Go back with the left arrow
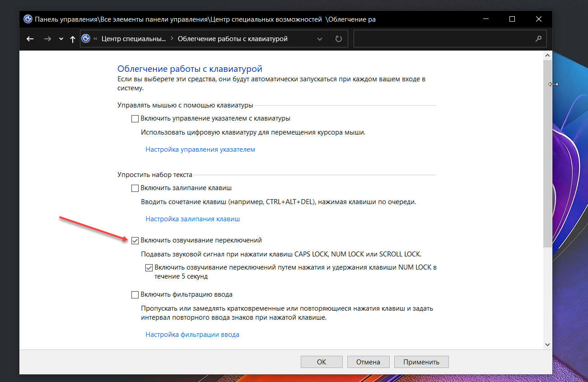Viewport: 588px width, 382px height. (30, 39)
